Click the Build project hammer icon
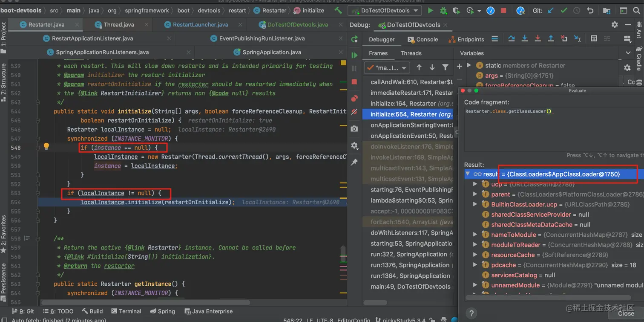The image size is (644, 322). (x=338, y=10)
